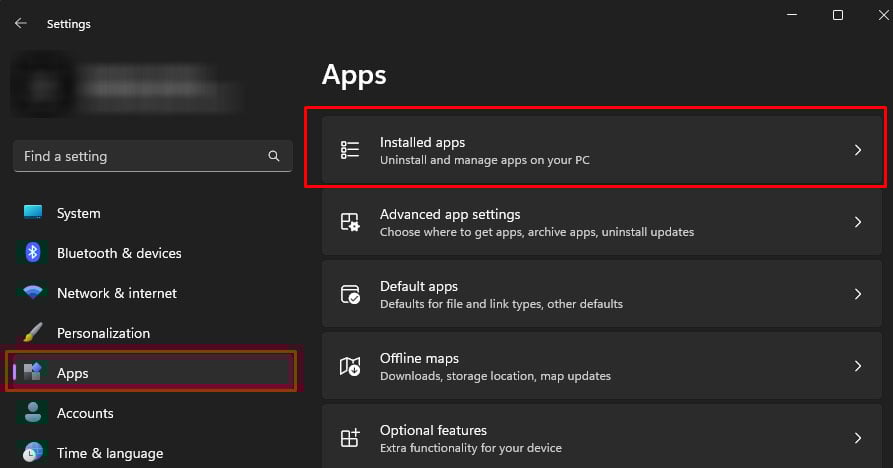893x468 pixels.
Task: Expand Advanced app settings chevron
Action: coord(857,222)
